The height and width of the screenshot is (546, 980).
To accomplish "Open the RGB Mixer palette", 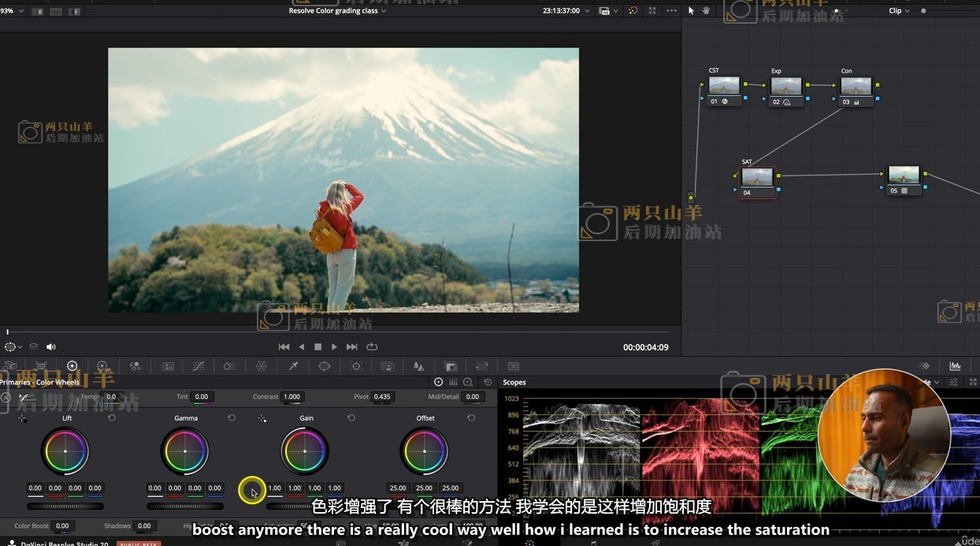I will (135, 366).
